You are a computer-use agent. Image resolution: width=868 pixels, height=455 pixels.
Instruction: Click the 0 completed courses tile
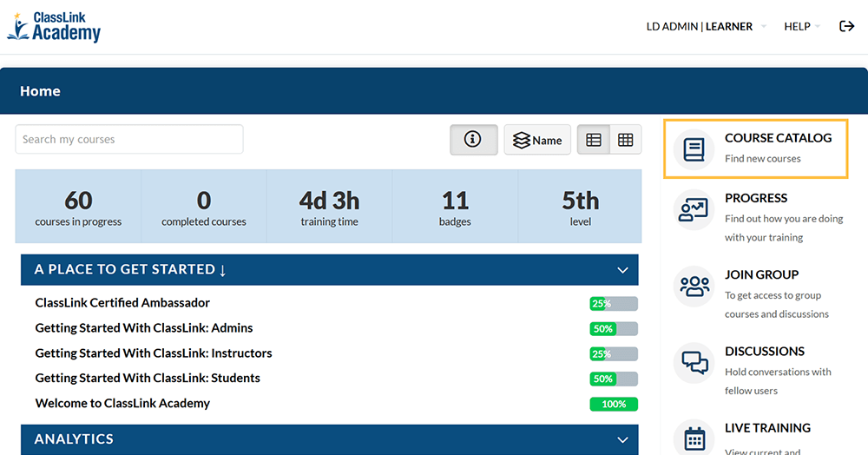204,207
